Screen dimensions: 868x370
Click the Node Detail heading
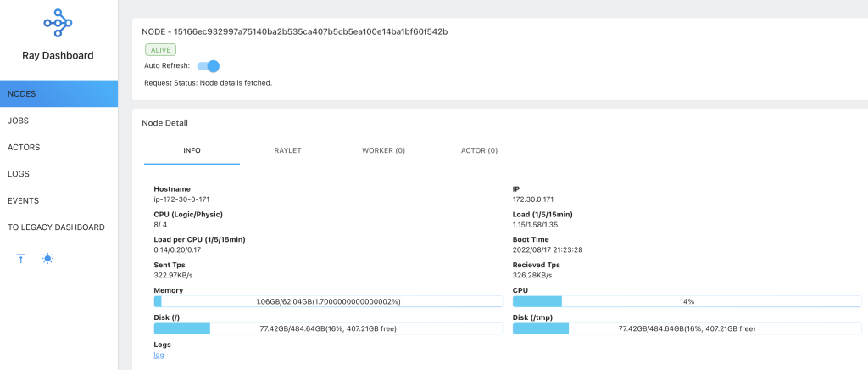(165, 123)
